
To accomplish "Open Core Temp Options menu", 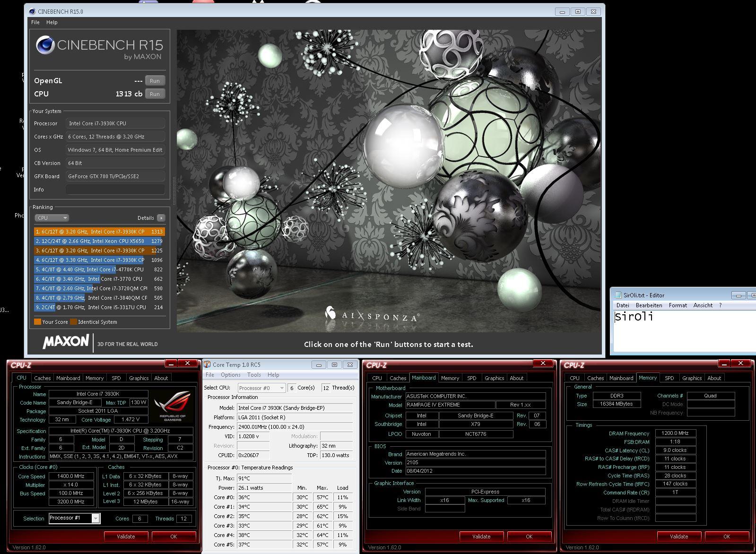I will (x=231, y=375).
